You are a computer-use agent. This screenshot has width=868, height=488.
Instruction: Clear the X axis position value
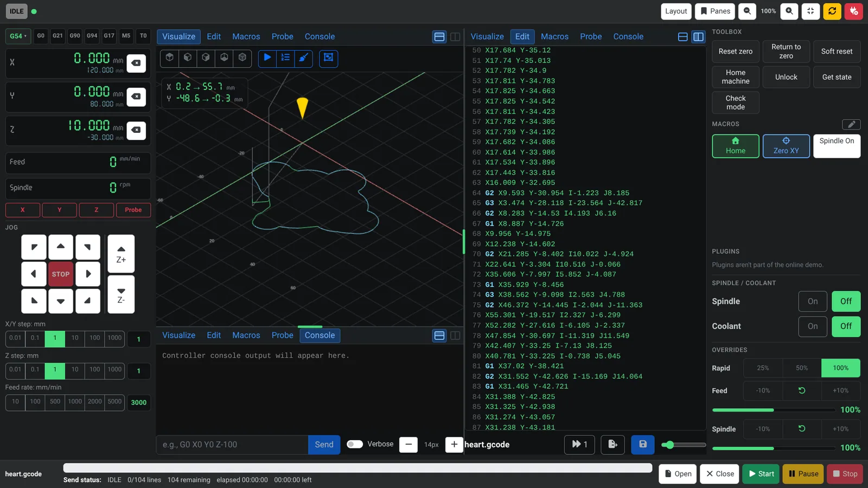pos(136,63)
